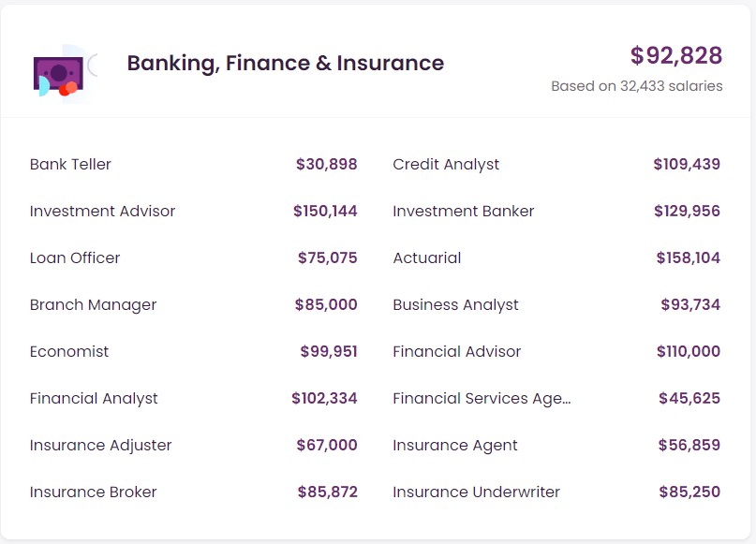Screen dimensions: 756x544
Task: Open the Business Analyst salary row
Action: point(455,305)
